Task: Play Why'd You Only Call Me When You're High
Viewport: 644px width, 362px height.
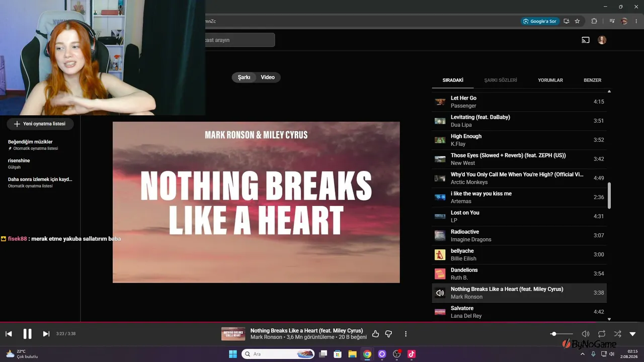Action: 519,178
